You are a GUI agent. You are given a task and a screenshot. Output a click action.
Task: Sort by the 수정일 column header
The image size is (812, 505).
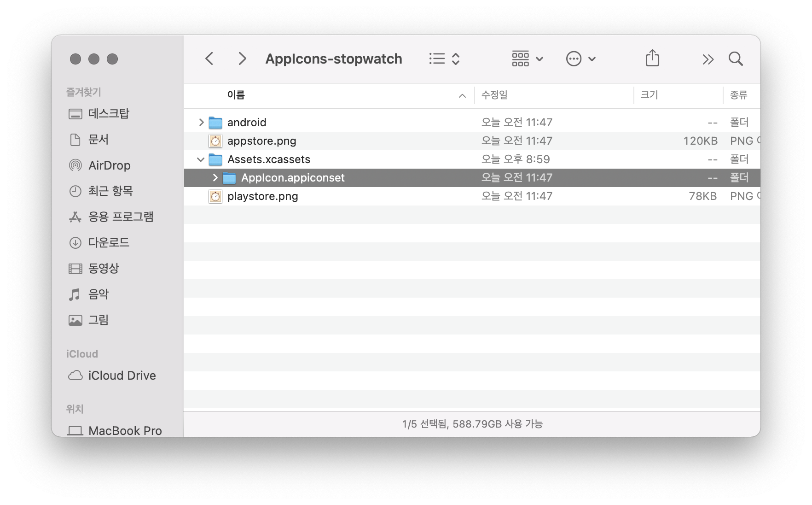[x=494, y=95]
